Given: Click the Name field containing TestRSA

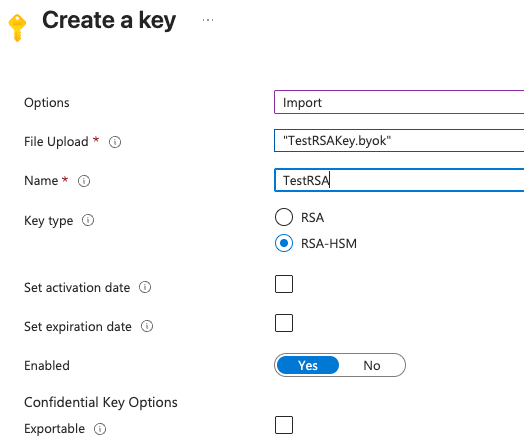Looking at the screenshot, I should click(x=399, y=180).
